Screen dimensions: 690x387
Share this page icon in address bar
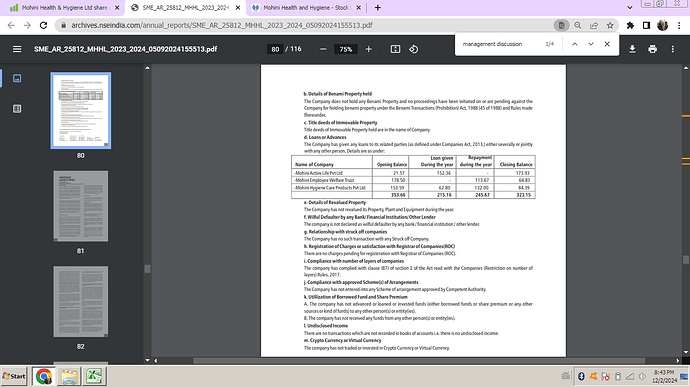594,25
